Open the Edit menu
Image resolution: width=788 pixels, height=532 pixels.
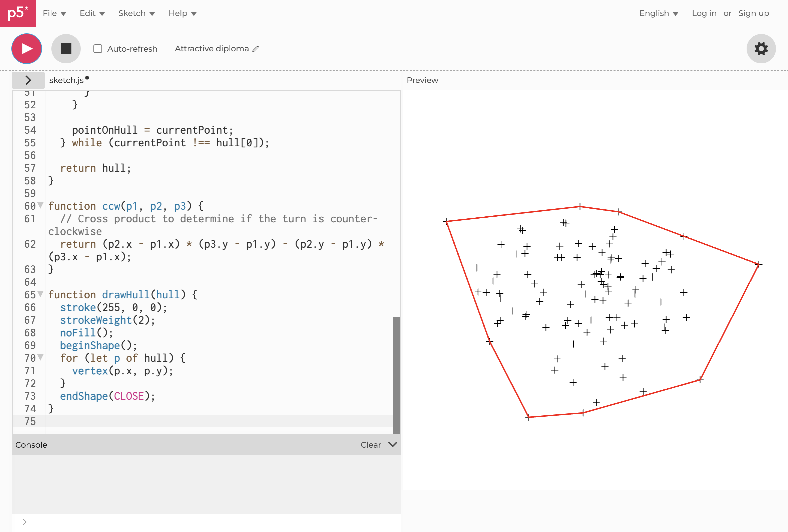[92, 13]
